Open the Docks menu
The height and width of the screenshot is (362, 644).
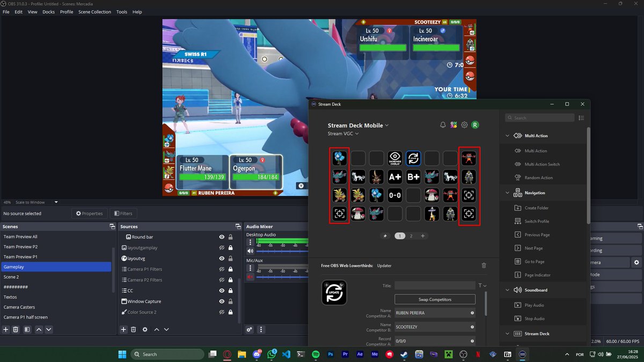click(x=48, y=12)
